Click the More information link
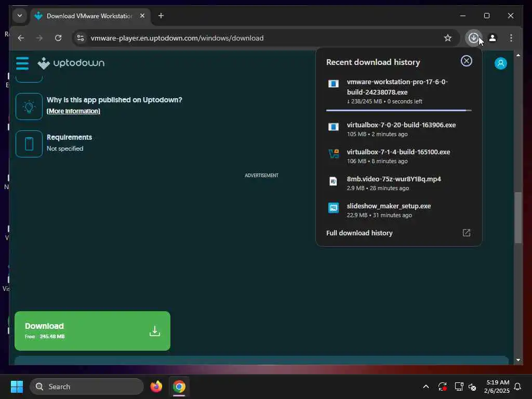 pyautogui.click(x=73, y=111)
